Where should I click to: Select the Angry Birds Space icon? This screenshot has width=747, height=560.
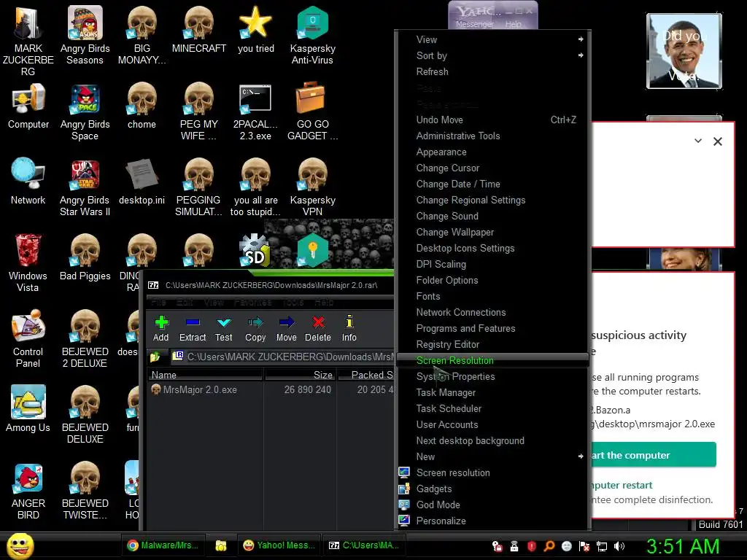click(x=85, y=112)
